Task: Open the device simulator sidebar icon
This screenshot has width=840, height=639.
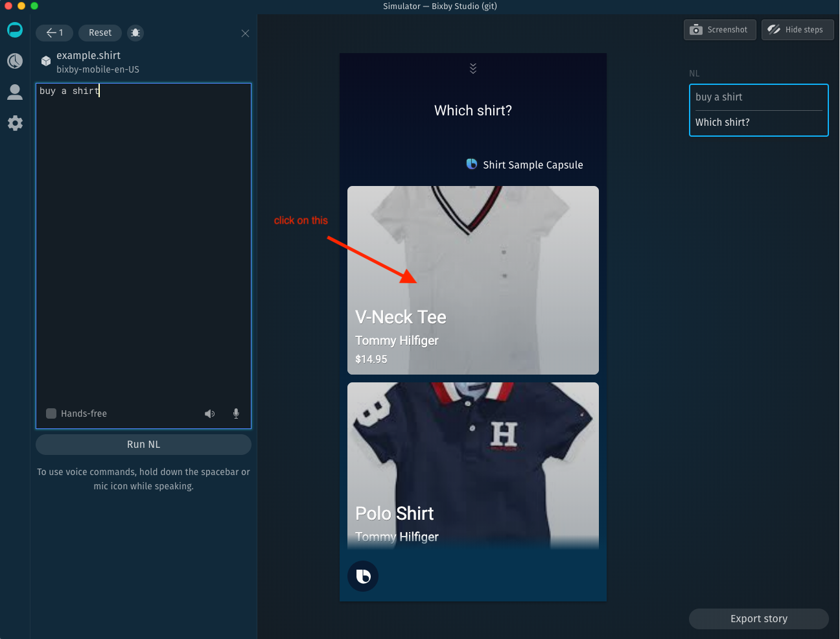Action: (15, 61)
